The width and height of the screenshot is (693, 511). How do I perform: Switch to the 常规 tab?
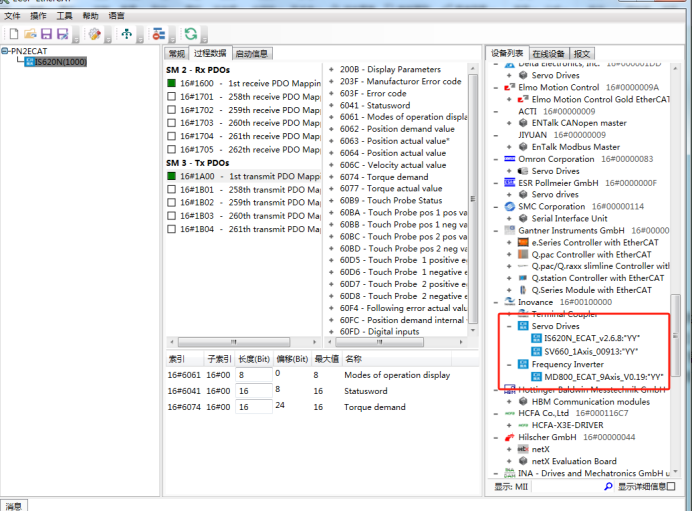(176, 53)
